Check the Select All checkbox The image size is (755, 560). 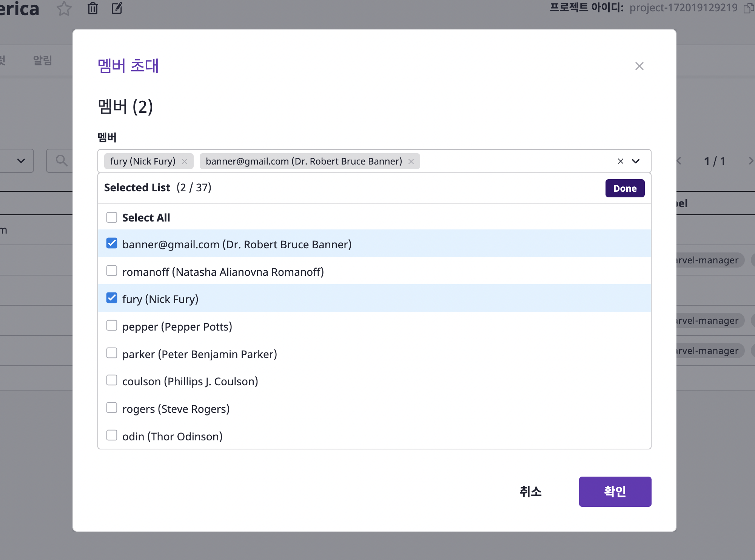(112, 217)
